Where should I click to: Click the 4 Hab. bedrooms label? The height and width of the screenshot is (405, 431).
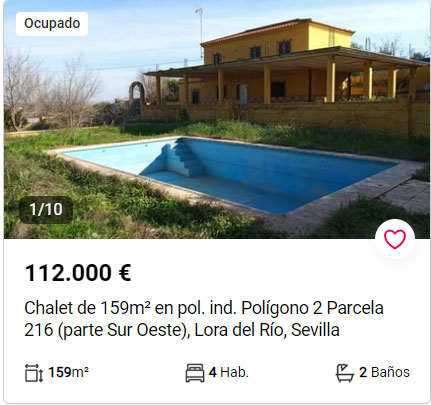click(229, 372)
